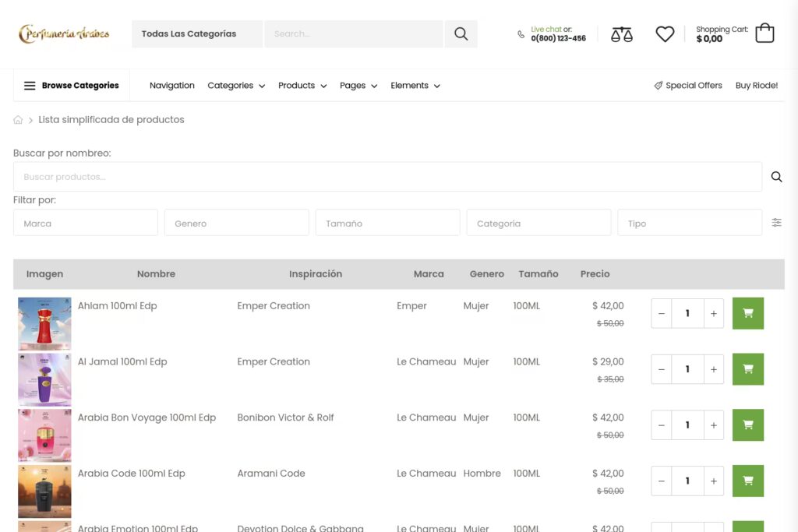
Task: Open the Al Jamal 100ml Edp product link
Action: coord(122,361)
